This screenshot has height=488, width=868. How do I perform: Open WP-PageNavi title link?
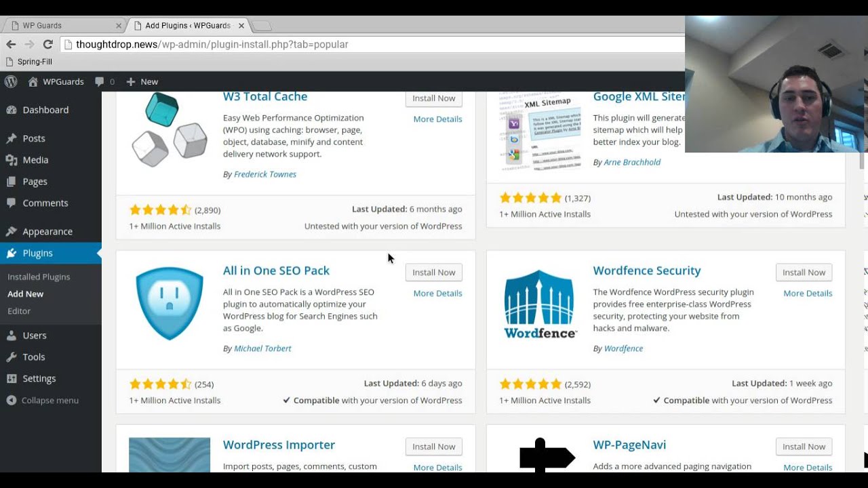click(629, 445)
